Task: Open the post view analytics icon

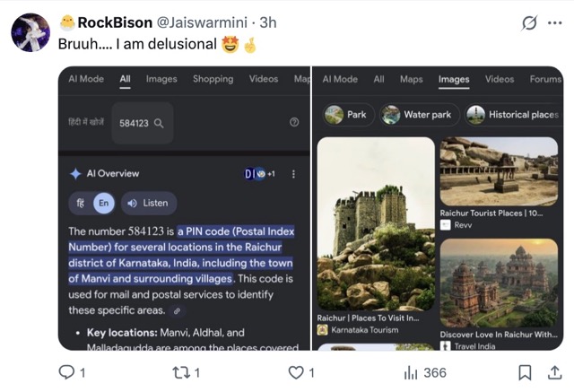Action: click(x=412, y=372)
